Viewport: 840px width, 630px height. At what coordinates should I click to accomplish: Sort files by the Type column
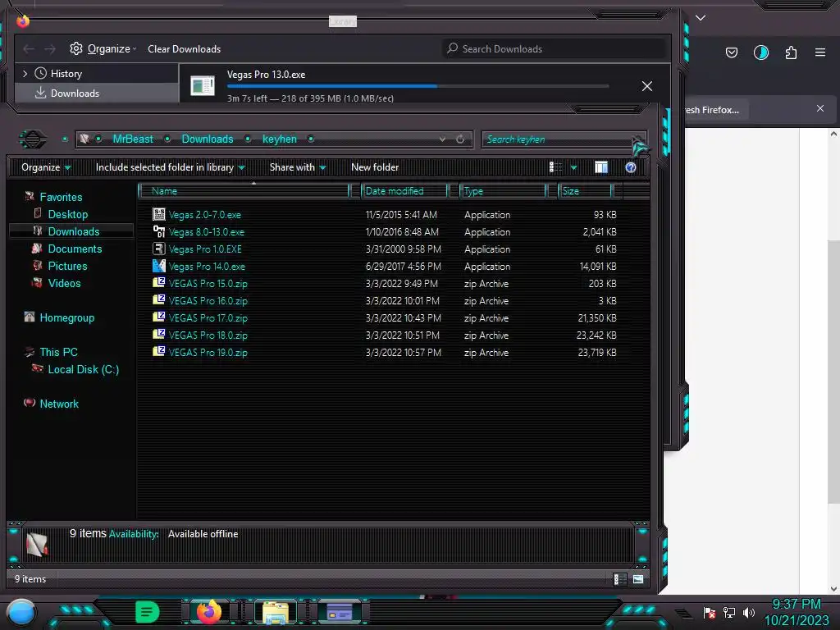504,190
